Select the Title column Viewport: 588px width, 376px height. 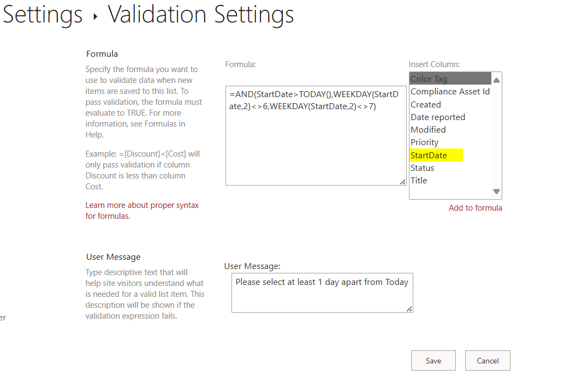pyautogui.click(x=418, y=180)
